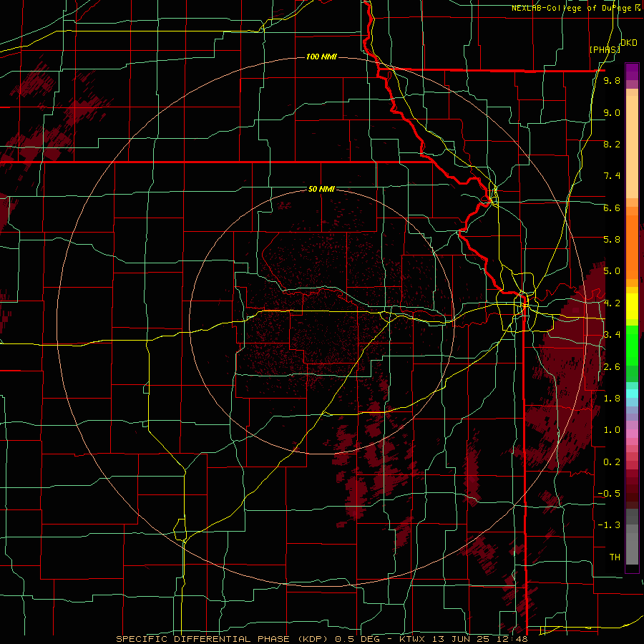The width and height of the screenshot is (644, 644).
Task: Click the TH label on color scale
Action: [x=615, y=557]
